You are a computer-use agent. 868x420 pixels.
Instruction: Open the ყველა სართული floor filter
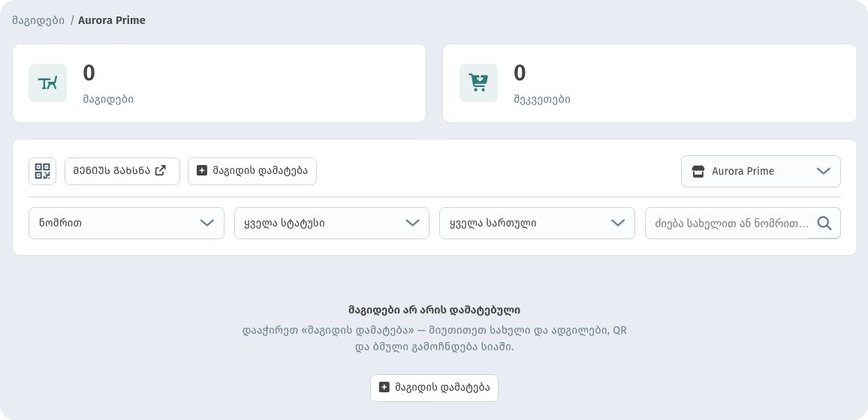(537, 223)
